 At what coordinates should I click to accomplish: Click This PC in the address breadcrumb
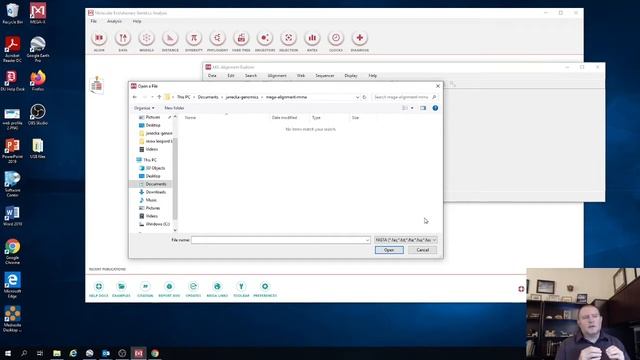pos(184,97)
